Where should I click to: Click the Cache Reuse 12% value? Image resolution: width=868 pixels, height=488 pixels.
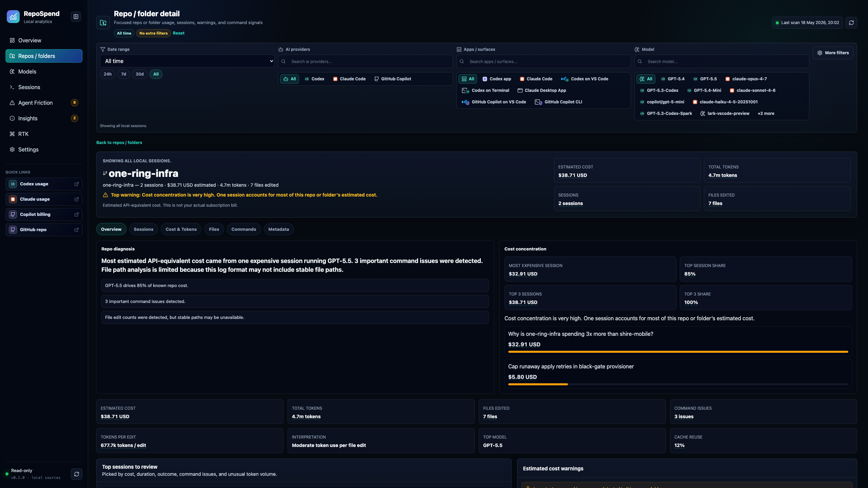(x=679, y=445)
